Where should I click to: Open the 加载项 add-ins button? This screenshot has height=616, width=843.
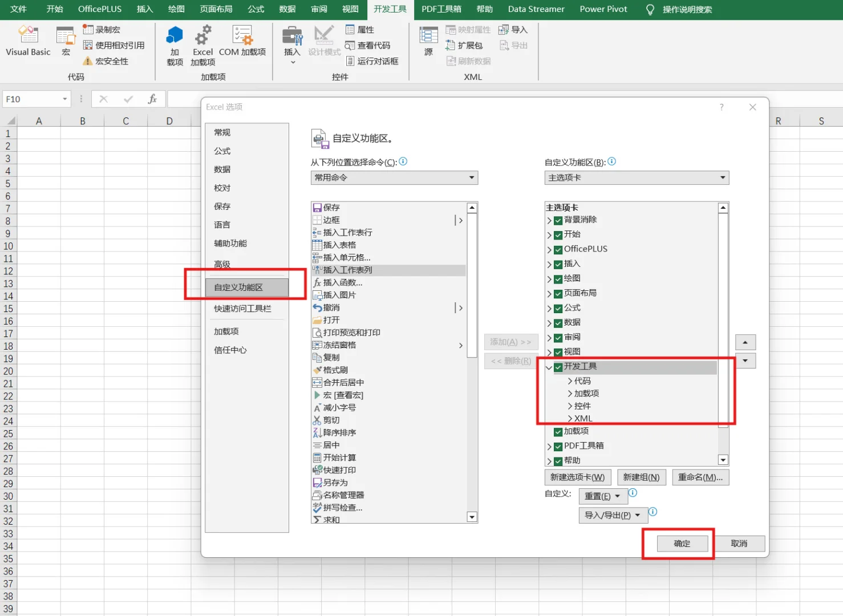coord(175,46)
